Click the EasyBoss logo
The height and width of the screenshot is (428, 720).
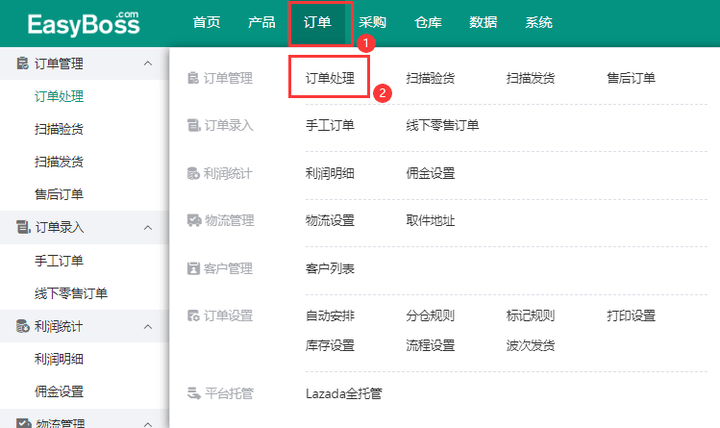click(83, 23)
